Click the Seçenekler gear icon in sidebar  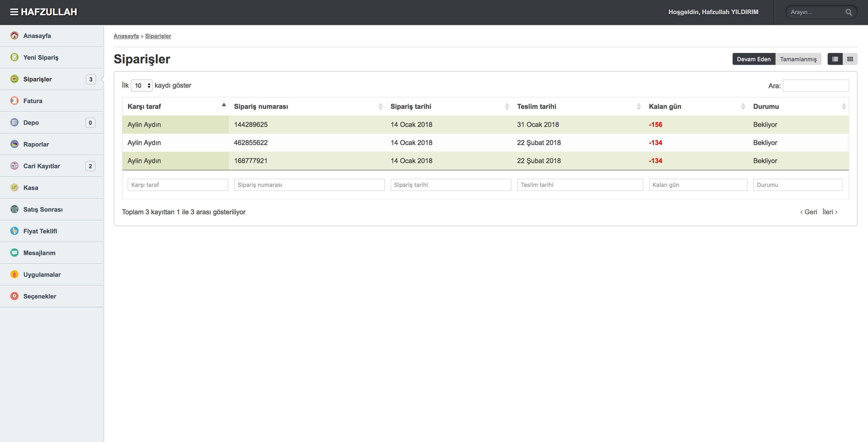pyautogui.click(x=14, y=296)
